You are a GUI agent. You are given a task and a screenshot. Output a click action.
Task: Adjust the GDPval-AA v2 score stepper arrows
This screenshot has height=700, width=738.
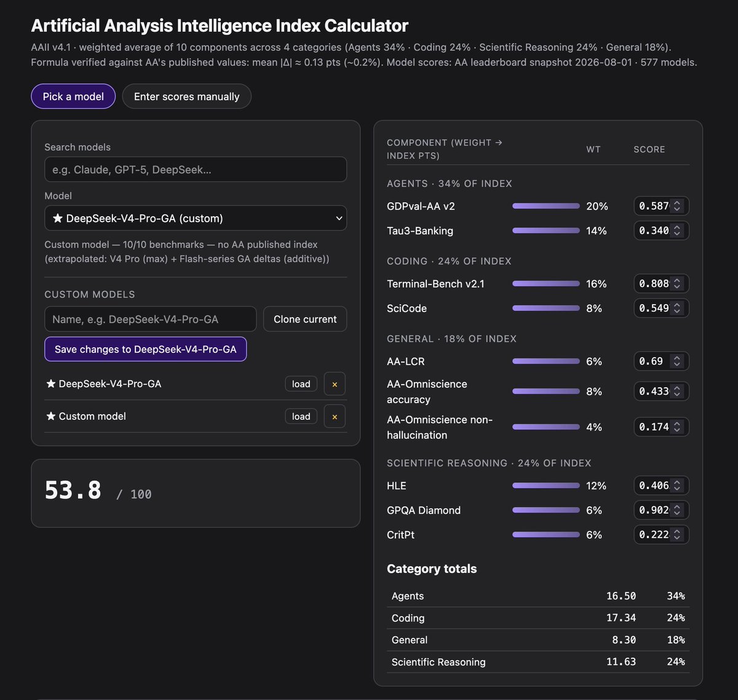(677, 206)
